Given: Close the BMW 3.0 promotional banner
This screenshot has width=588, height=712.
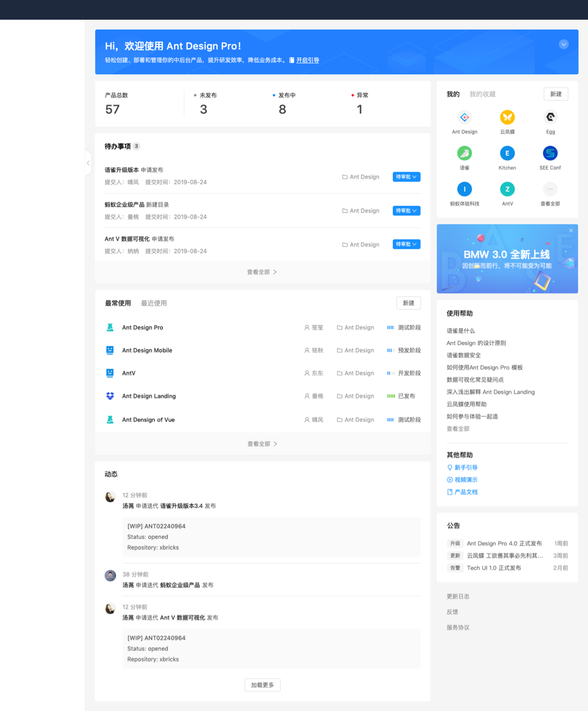Looking at the screenshot, I should [x=571, y=231].
